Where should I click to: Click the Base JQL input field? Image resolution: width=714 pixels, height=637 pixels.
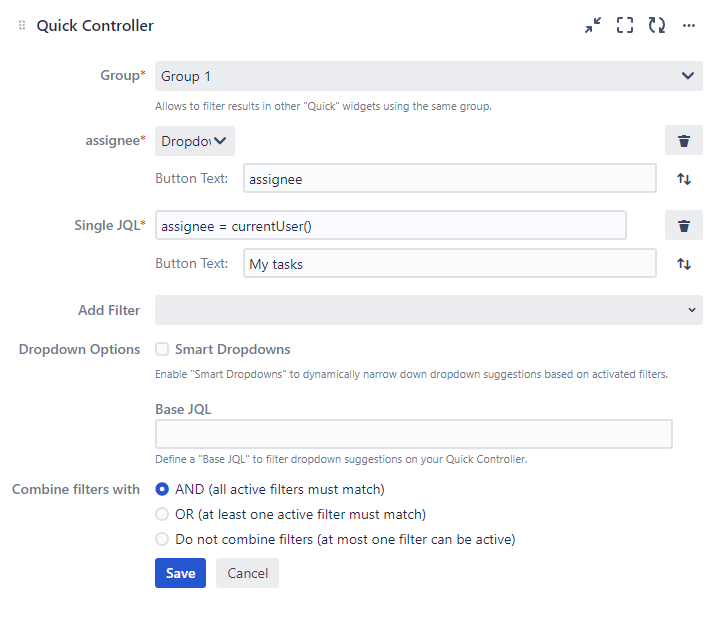[413, 434]
